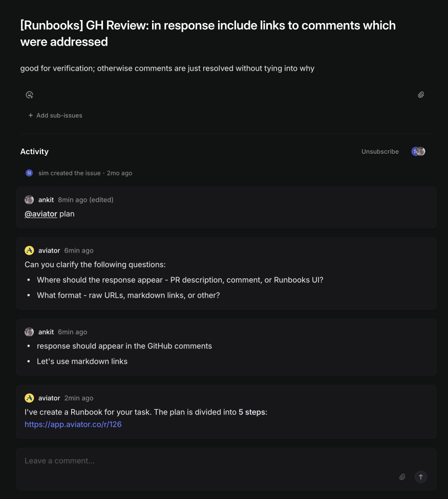448x499 pixels.
Task: Unsubscribe from this issue's notifications
Action: [380, 151]
